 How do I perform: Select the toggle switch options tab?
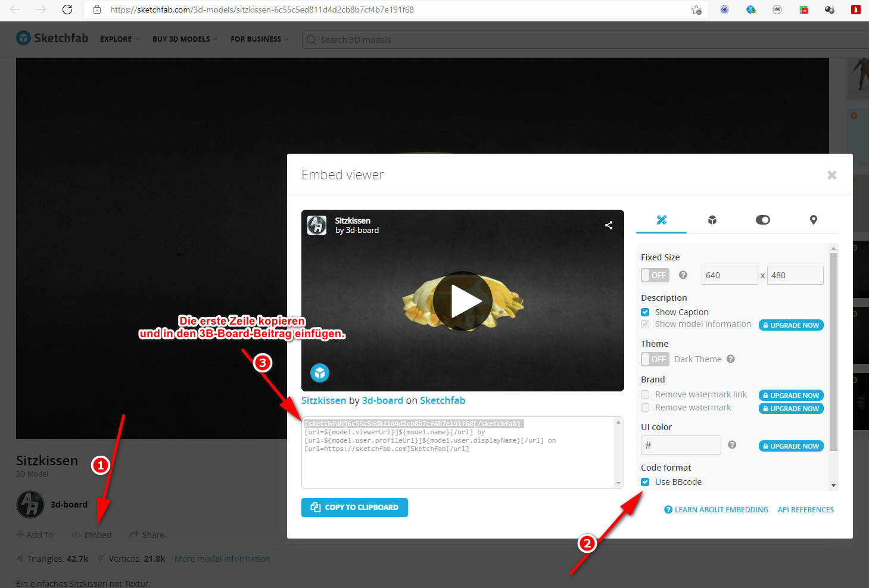pyautogui.click(x=762, y=220)
